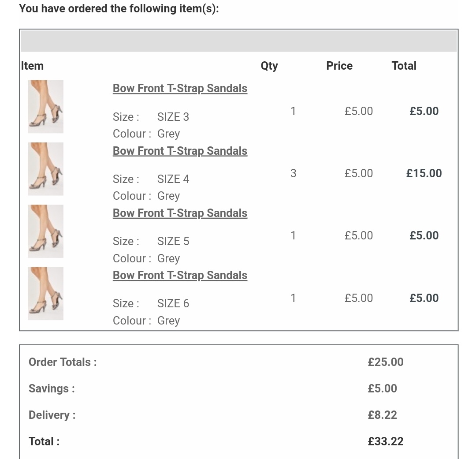
Task: Click the Size 6 sandals thumbnail image
Action: click(x=45, y=293)
